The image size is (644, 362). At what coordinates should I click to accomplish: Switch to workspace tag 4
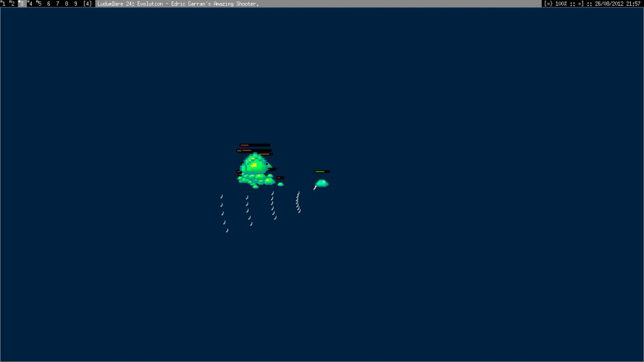pyautogui.click(x=30, y=4)
